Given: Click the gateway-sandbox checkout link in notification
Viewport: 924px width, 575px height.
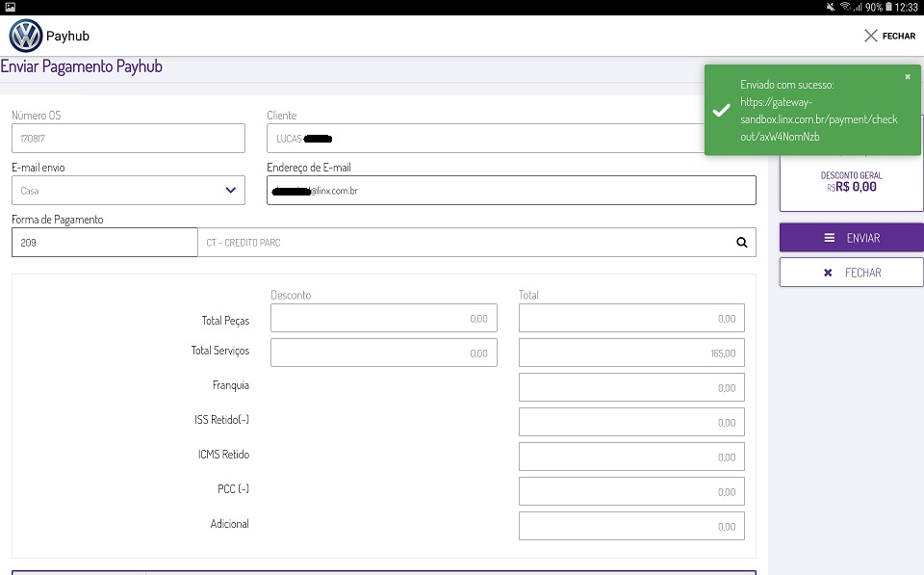Looking at the screenshot, I should (818, 119).
